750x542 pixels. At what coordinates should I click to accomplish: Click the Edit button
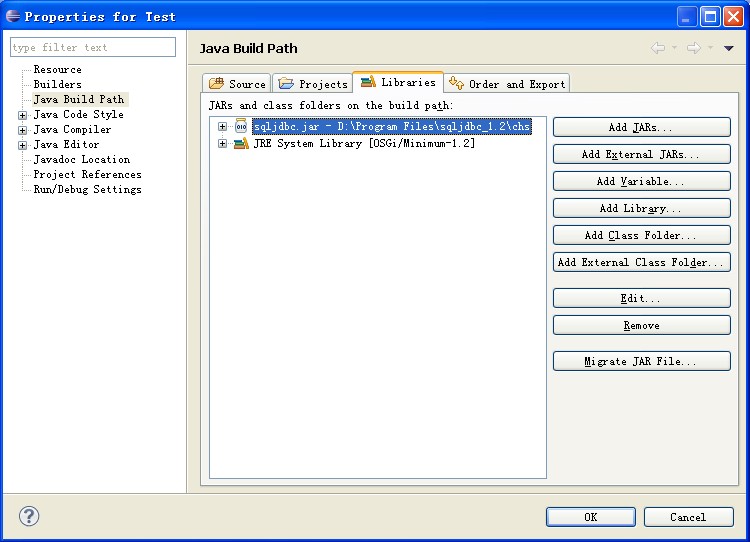coord(641,298)
